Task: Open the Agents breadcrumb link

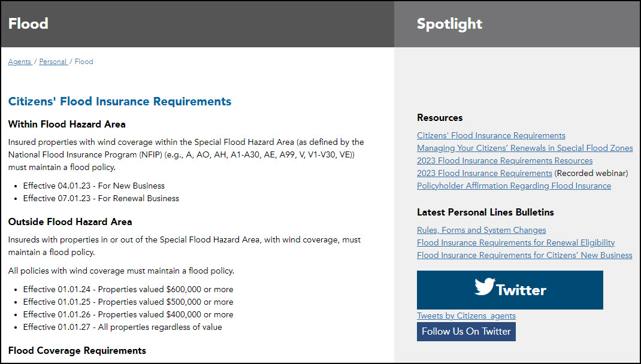Action: [20, 62]
